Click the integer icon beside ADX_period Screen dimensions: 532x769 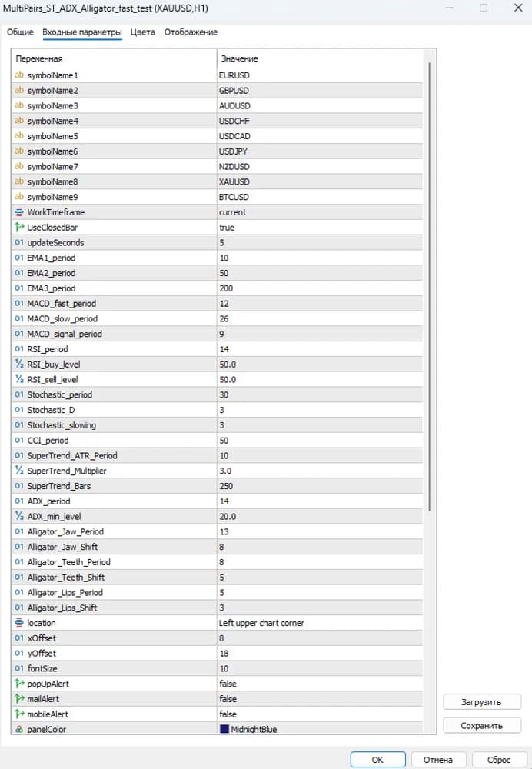pyautogui.click(x=19, y=501)
